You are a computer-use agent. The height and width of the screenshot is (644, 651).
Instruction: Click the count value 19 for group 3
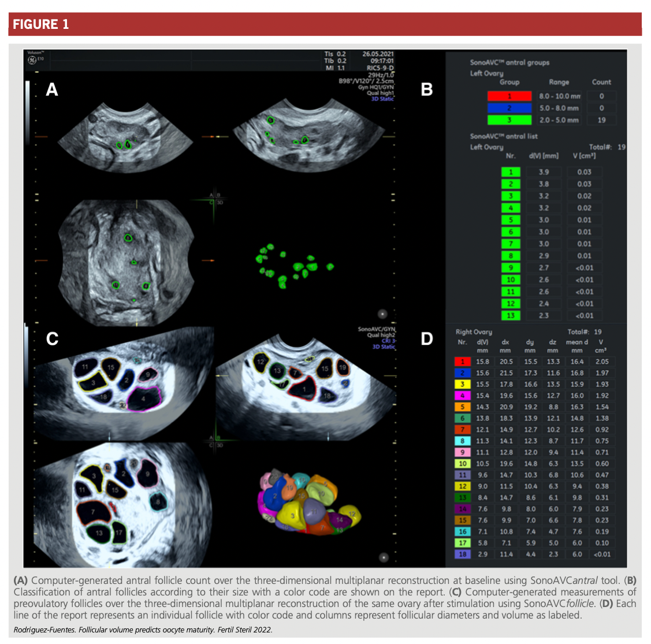tap(601, 120)
